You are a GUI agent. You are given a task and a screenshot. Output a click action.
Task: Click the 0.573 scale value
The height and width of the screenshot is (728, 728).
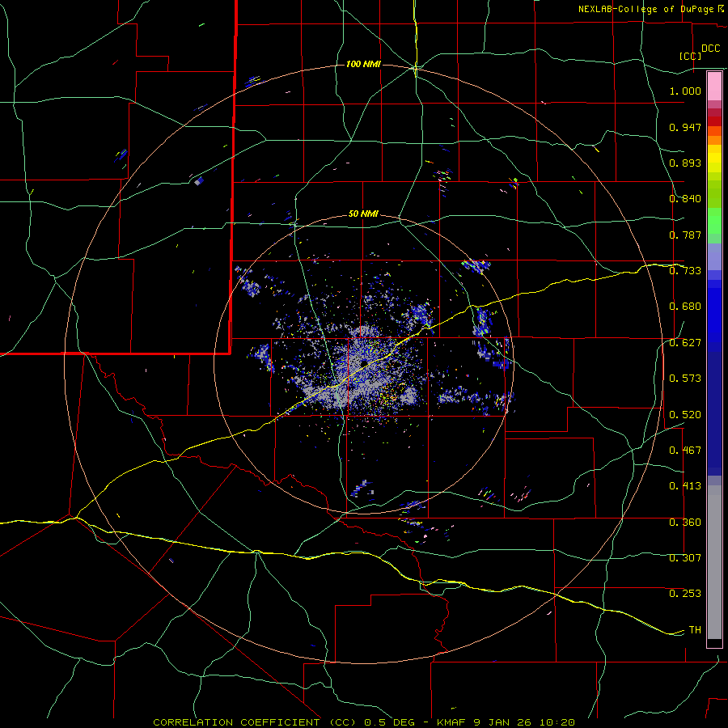685,379
